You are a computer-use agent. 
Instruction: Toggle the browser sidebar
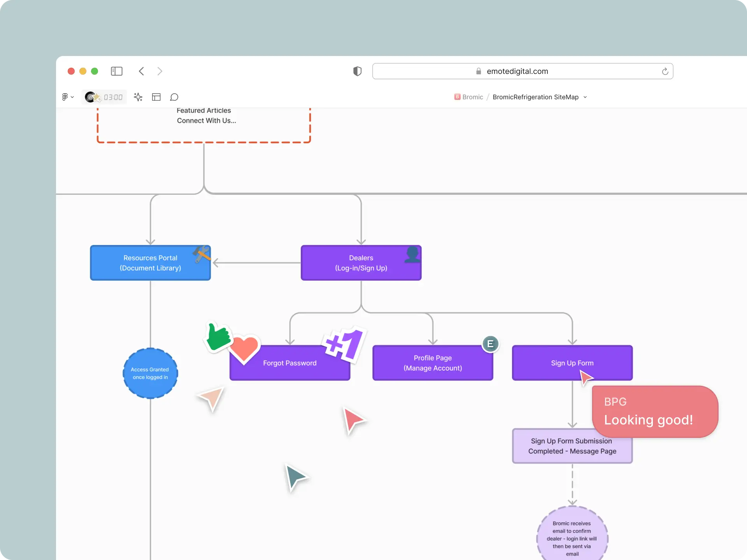[117, 71]
